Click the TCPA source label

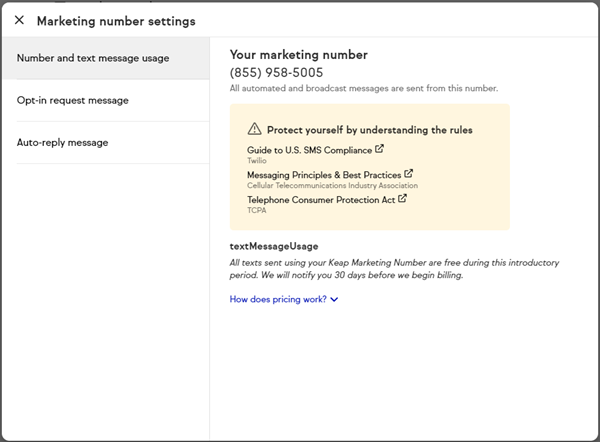pos(256,209)
